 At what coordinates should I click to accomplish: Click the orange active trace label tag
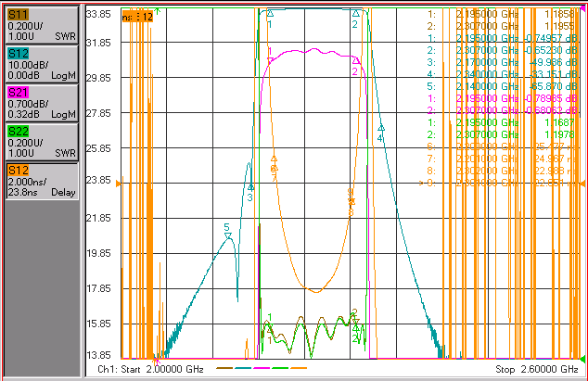tap(137, 17)
